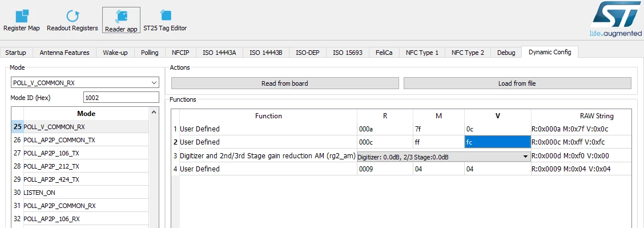The image size is (644, 228).
Task: Open the ST25 Tag Editor
Action: tap(165, 20)
